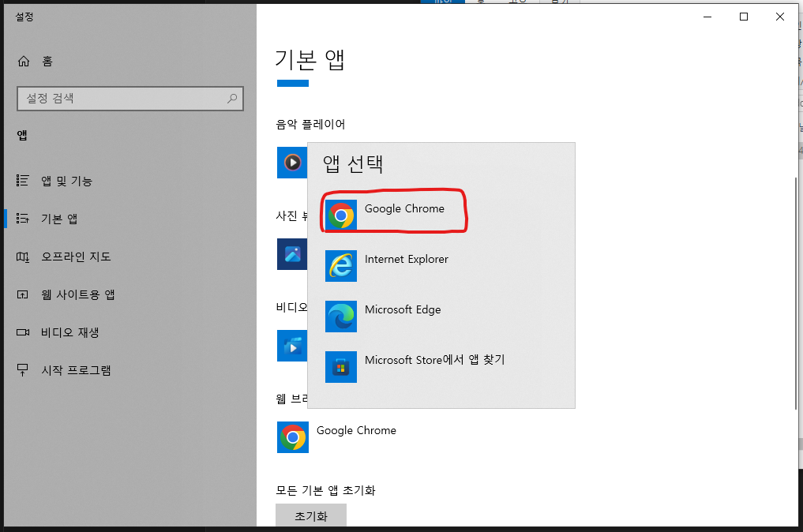803x532 pixels.
Task: Pick Microsoft Edge as the browser
Action: 441,316
